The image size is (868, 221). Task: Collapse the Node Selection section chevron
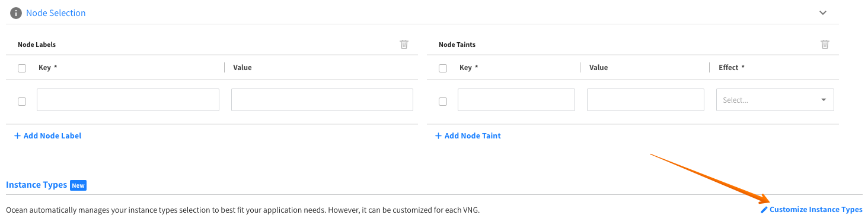pos(823,12)
